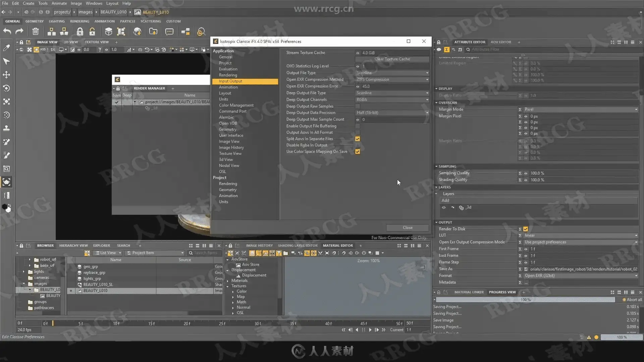The height and width of the screenshot is (362, 644).
Task: Open Deep Output Data Precision dropdown
Action: [x=392, y=113]
